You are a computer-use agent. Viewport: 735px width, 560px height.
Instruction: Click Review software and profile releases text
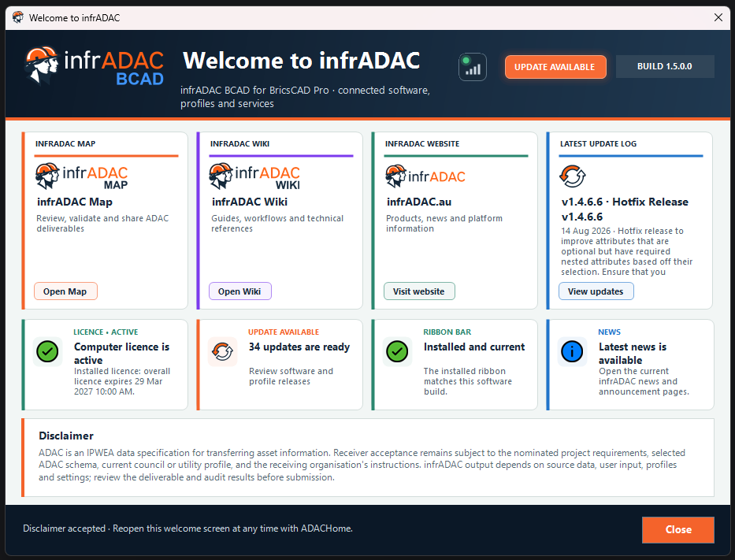(291, 376)
